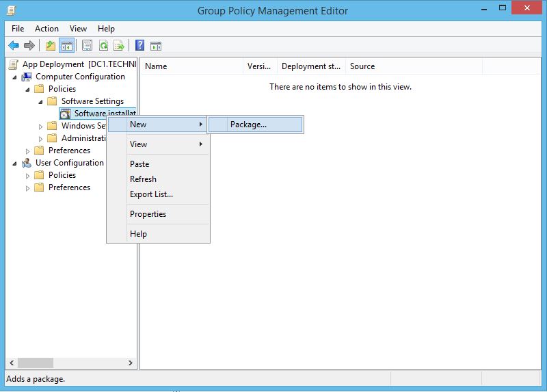Viewport: 547px width, 392px height.
Task: Toggle the Show/Hide Console Tree icon
Action: [x=67, y=46]
